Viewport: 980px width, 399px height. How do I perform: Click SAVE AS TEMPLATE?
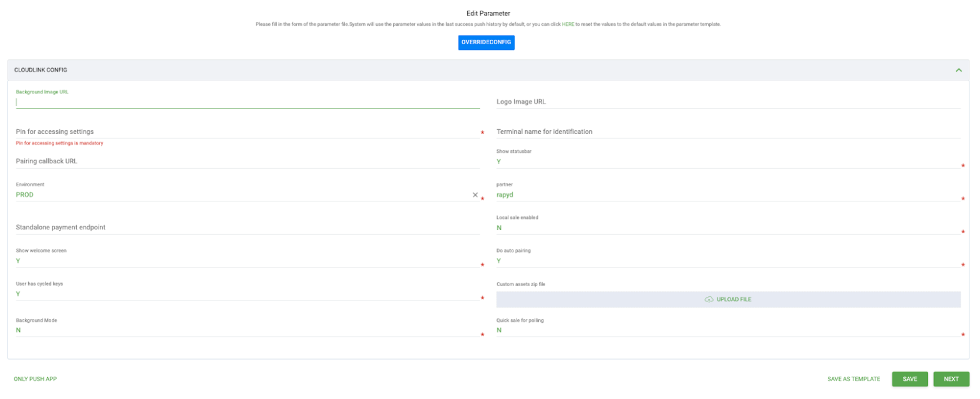tap(853, 379)
